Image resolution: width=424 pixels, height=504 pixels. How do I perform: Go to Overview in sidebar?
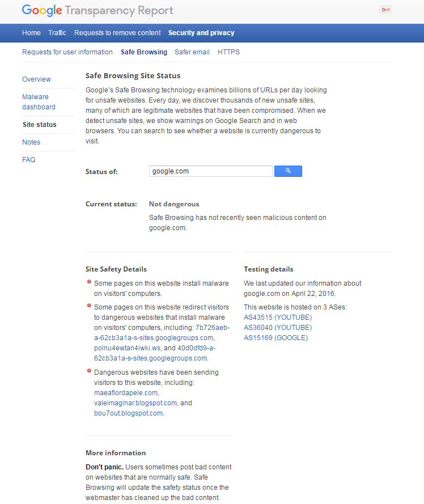tap(36, 79)
